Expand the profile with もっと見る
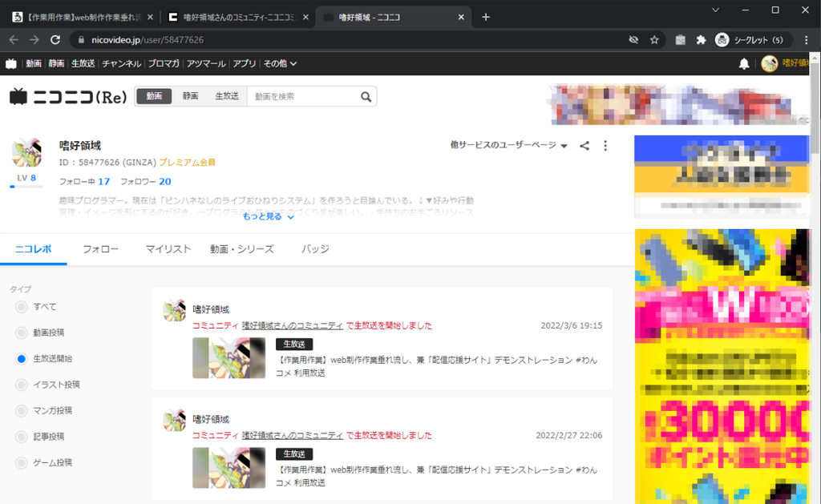 coord(269,216)
